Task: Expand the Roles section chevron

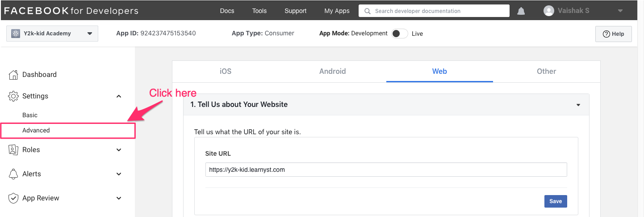Action: [x=119, y=150]
